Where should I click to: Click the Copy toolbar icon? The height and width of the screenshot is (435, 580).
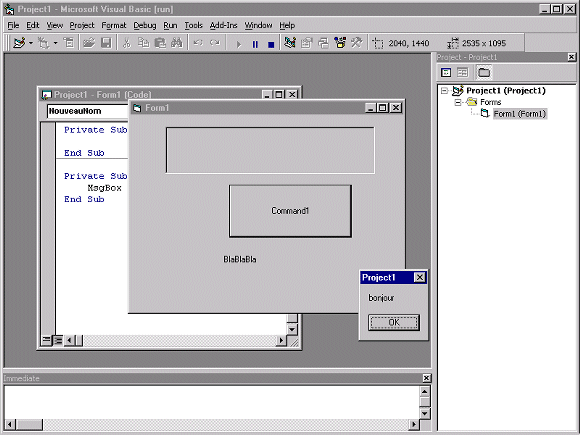[143, 43]
